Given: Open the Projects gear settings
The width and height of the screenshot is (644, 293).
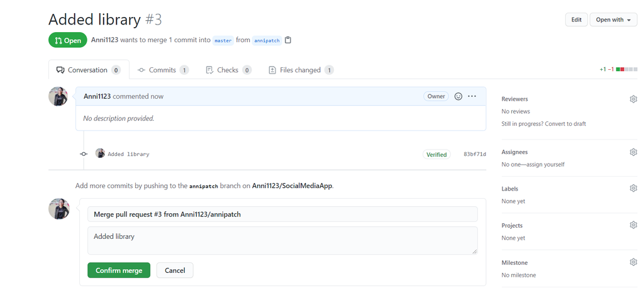Looking at the screenshot, I should [x=633, y=225].
